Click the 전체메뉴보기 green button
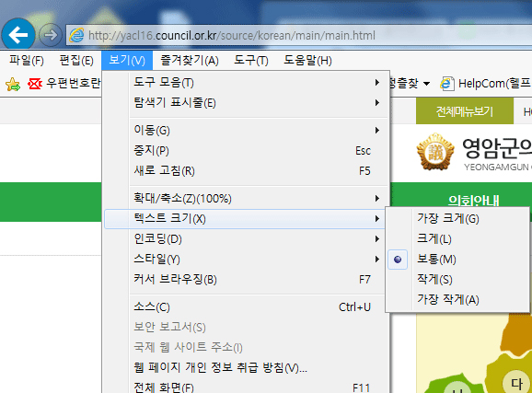Viewport: 532px width, 393px height. click(465, 111)
